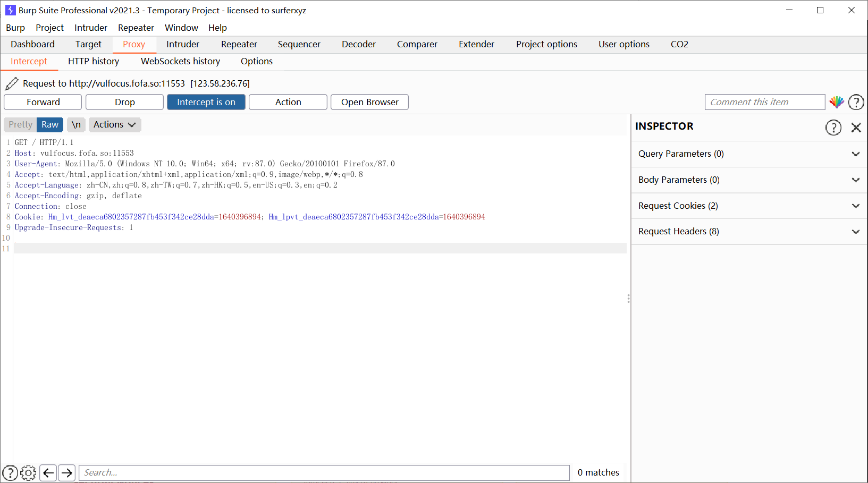Viewport: 868px width, 483px height.
Task: Switch to Raw view
Action: pos(50,124)
